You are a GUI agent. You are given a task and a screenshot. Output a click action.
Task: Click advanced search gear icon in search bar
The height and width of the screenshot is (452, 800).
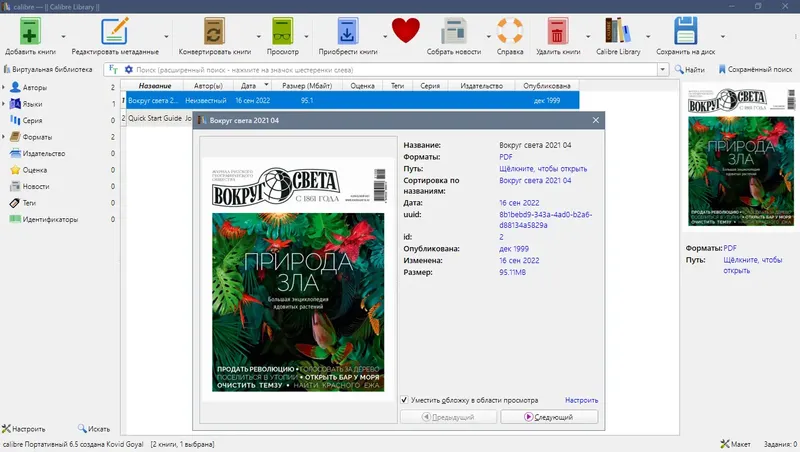point(129,69)
